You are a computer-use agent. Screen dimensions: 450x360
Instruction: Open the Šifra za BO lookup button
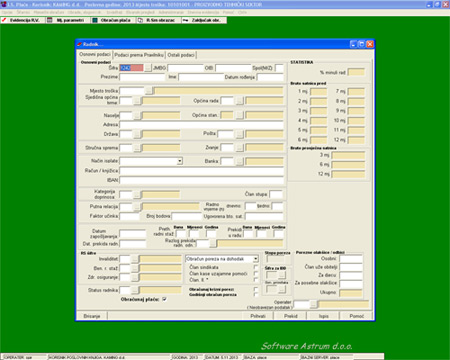pos(282,275)
